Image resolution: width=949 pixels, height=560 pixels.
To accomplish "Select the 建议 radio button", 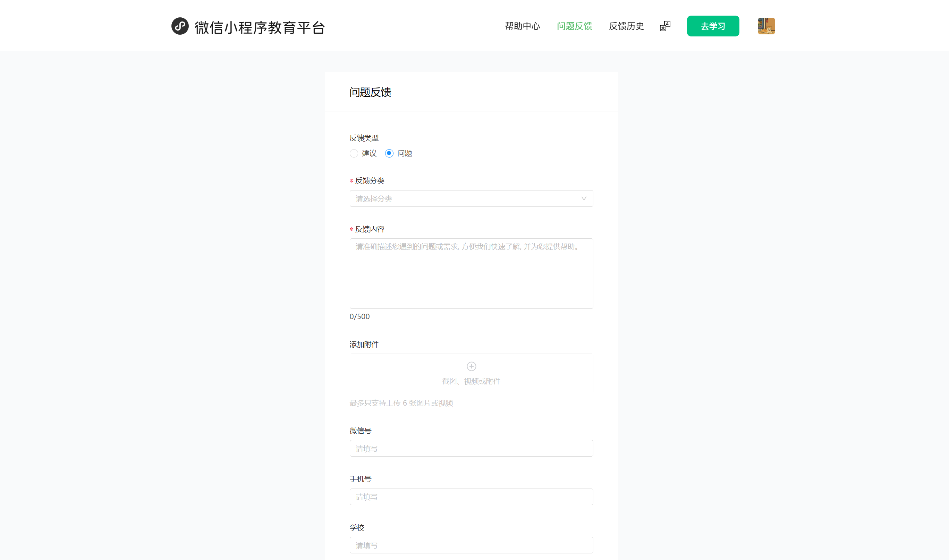I will pyautogui.click(x=354, y=153).
